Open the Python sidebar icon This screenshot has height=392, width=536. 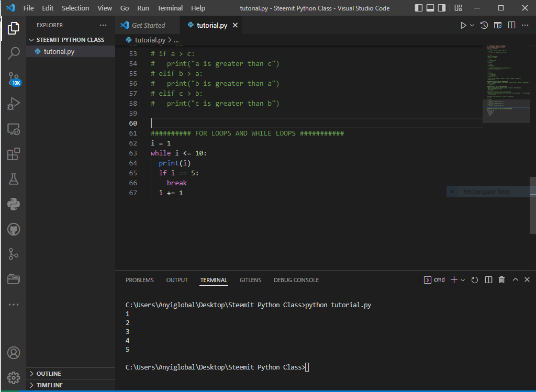pos(14,204)
